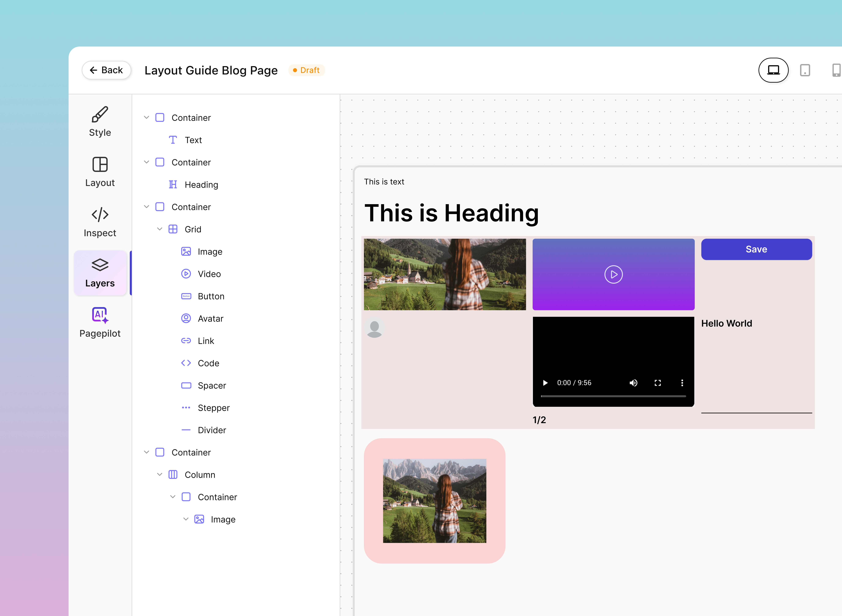
Task: Click the video progress bar
Action: pos(613,396)
